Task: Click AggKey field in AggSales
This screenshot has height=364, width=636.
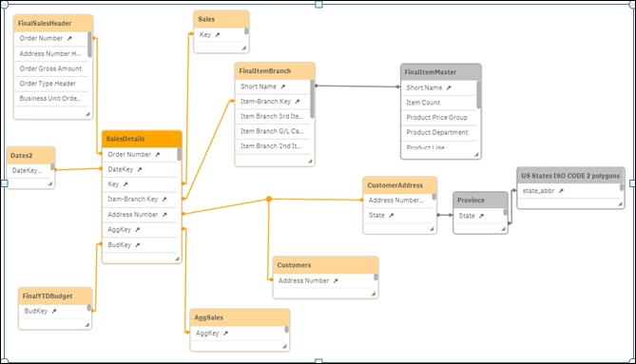Action: [x=238, y=334]
